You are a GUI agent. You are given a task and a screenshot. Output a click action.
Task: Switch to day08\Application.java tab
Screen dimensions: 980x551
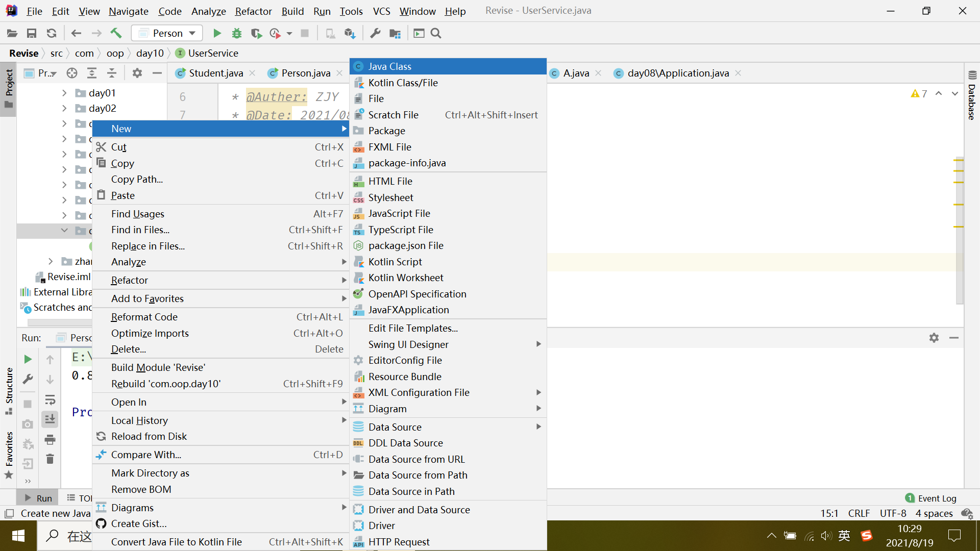pos(678,73)
